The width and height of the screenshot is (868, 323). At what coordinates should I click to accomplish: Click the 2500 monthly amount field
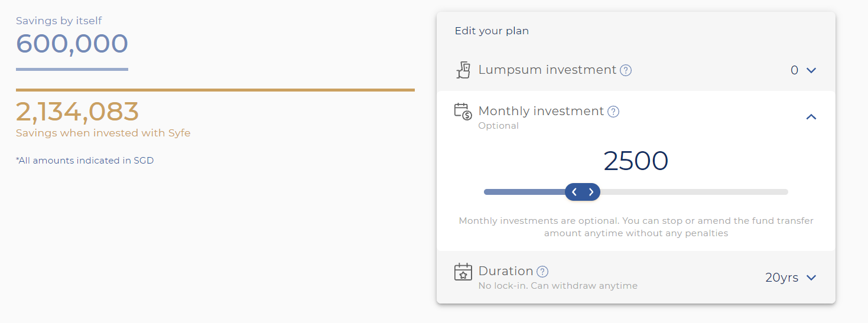coord(636,161)
